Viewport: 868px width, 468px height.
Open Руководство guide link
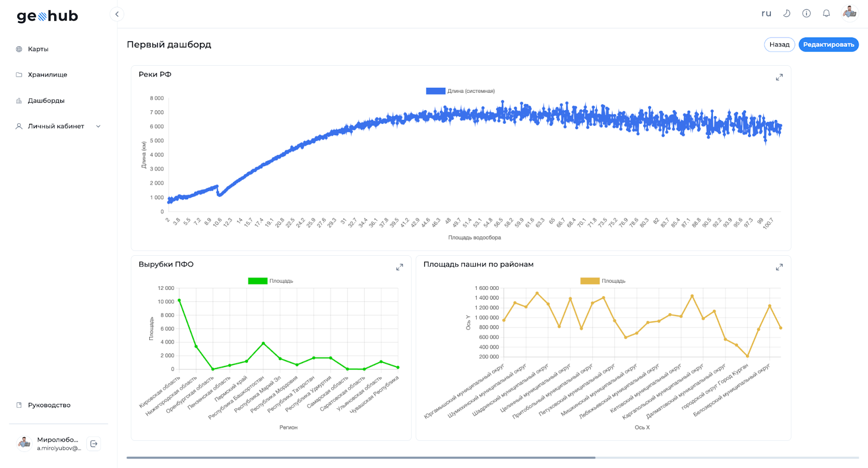click(49, 405)
